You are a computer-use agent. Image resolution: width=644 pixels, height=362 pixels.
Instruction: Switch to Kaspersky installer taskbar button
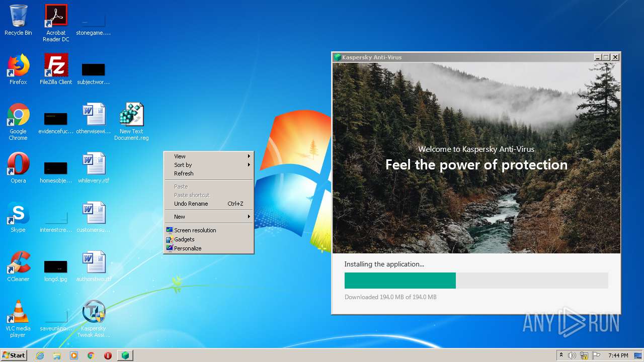tap(125, 355)
